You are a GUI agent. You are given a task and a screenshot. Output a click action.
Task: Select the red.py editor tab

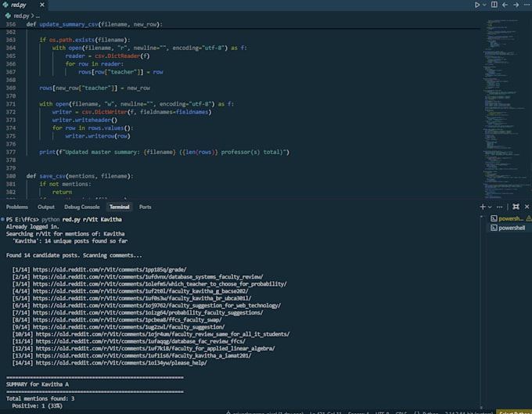pos(23,5)
